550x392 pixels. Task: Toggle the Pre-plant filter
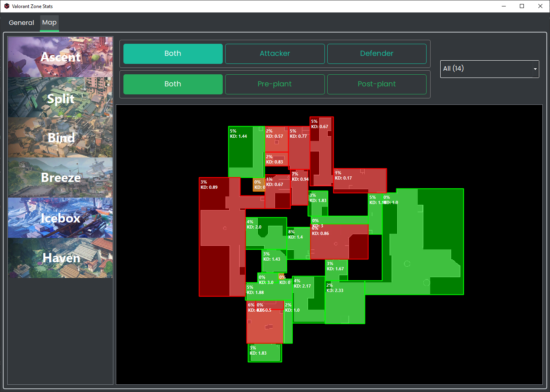pyautogui.click(x=275, y=84)
